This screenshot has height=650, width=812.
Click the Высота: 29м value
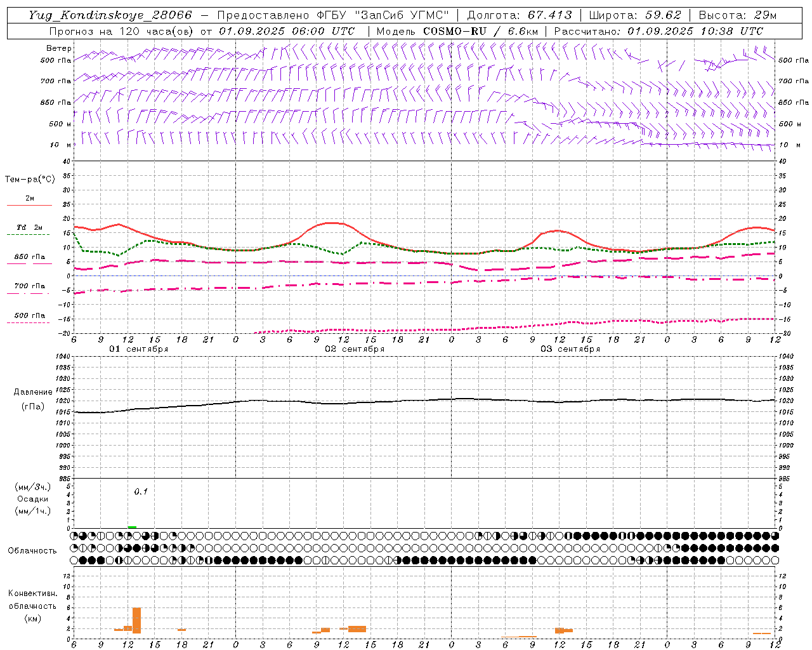click(737, 15)
